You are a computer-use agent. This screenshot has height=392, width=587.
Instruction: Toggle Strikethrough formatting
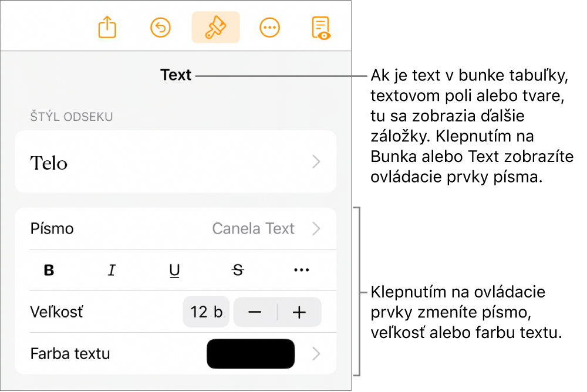pyautogui.click(x=238, y=270)
